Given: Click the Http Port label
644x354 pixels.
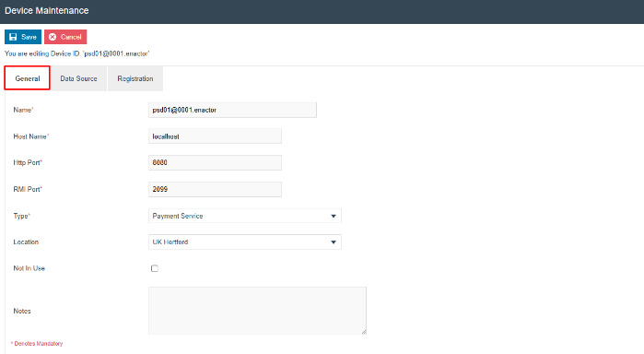Looking at the screenshot, I should click(28, 162).
